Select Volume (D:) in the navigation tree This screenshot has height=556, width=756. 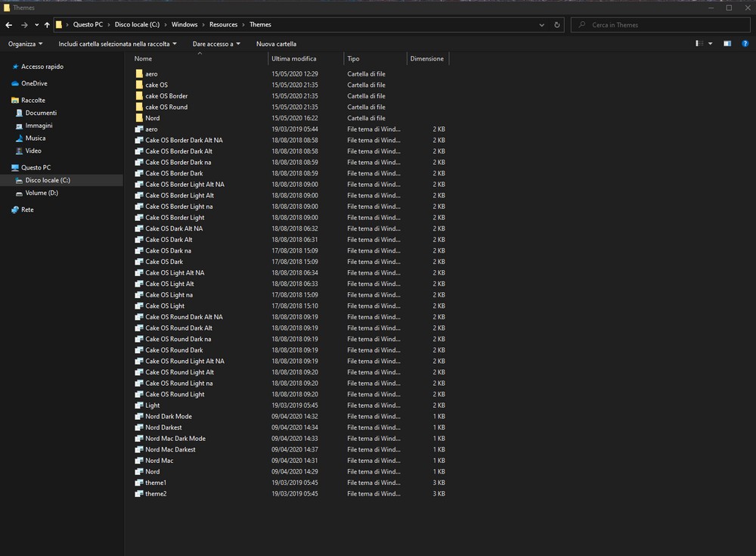[x=42, y=193]
